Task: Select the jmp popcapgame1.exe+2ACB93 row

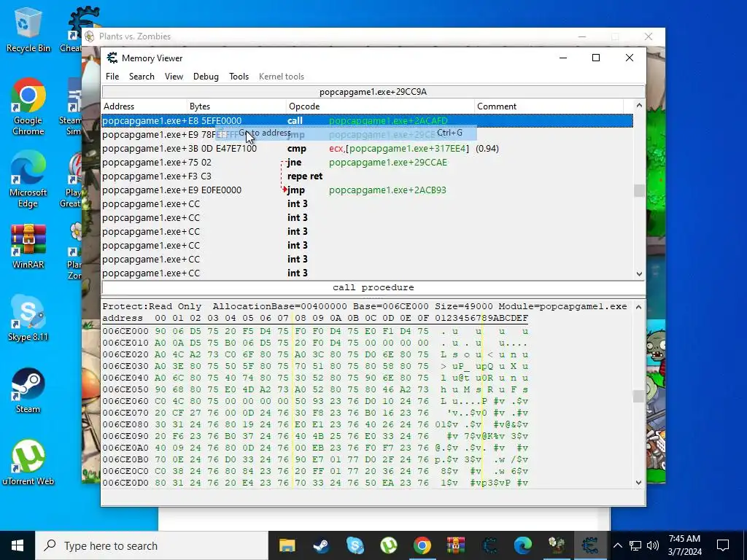Action: click(367, 190)
